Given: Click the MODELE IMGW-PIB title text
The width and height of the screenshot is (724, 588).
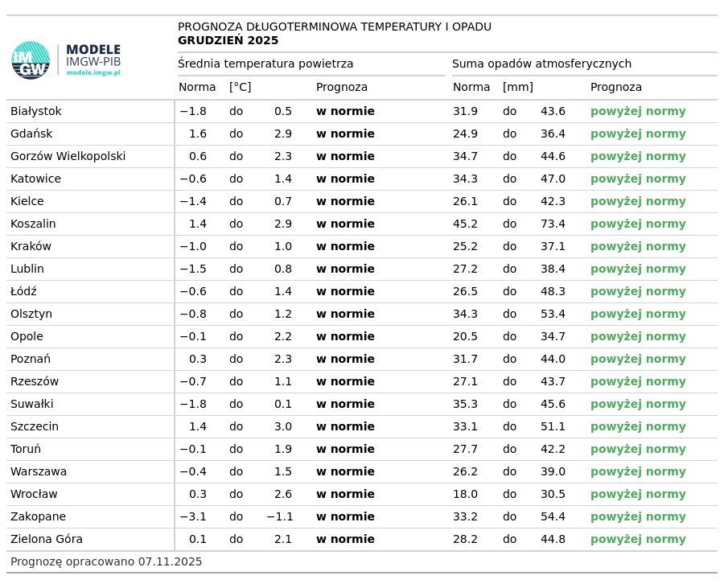Looking at the screenshot, I should tap(93, 55).
